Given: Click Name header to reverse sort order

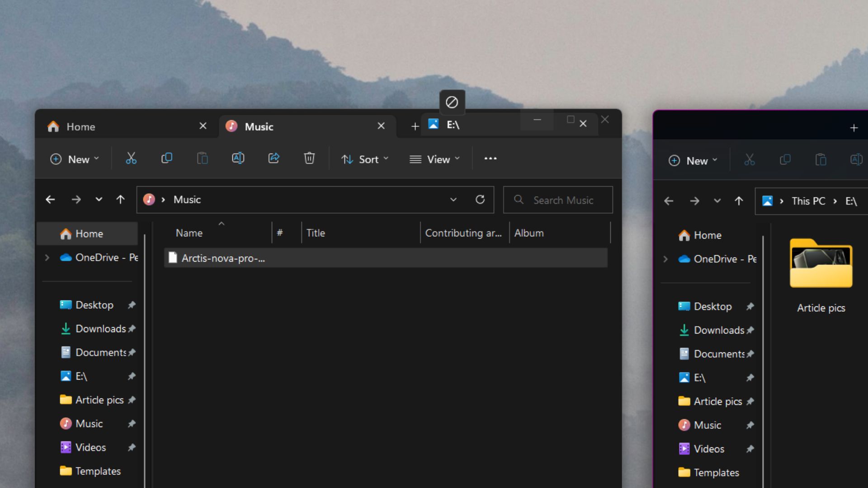Looking at the screenshot, I should 189,232.
